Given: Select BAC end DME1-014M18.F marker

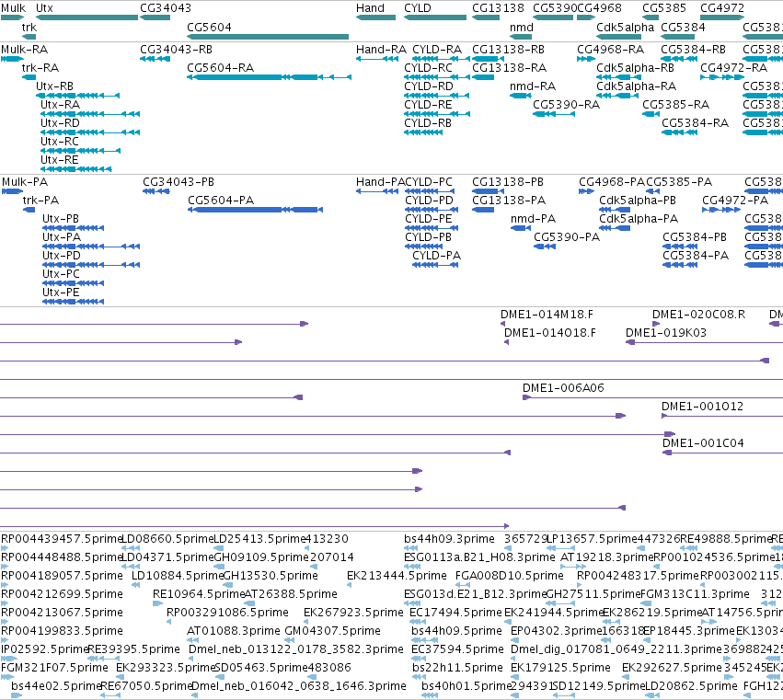Looking at the screenshot, I should (503, 324).
